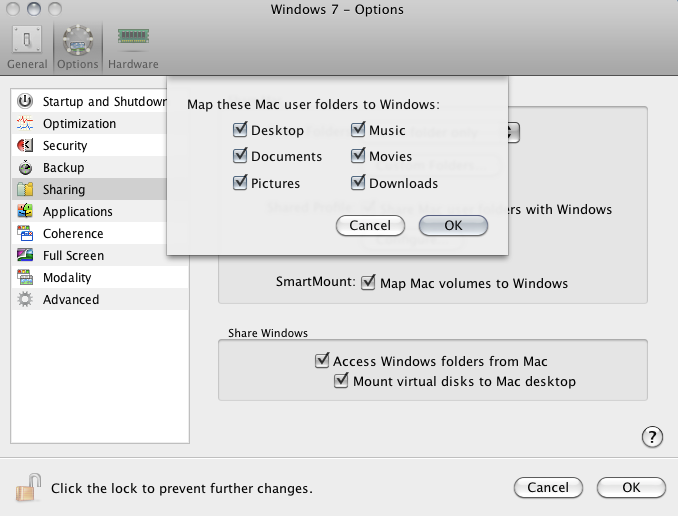This screenshot has width=678, height=516.
Task: Click the Full Screen icon
Action: pyautogui.click(x=25, y=255)
